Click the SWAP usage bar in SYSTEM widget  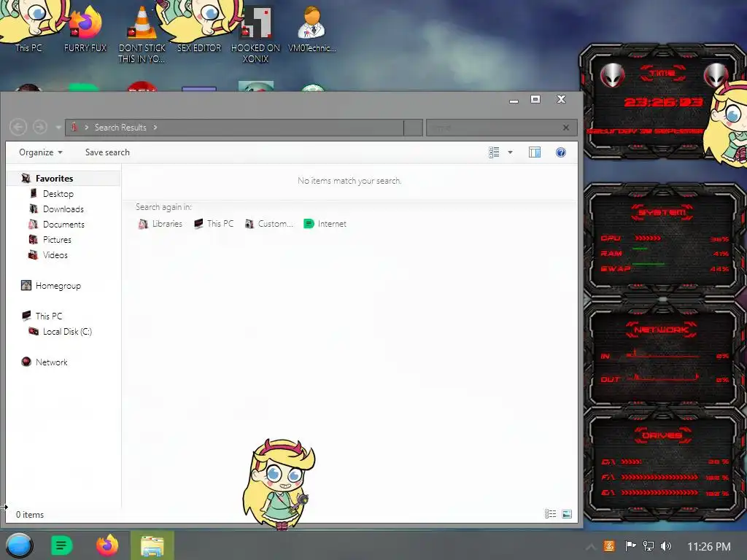pos(649,263)
